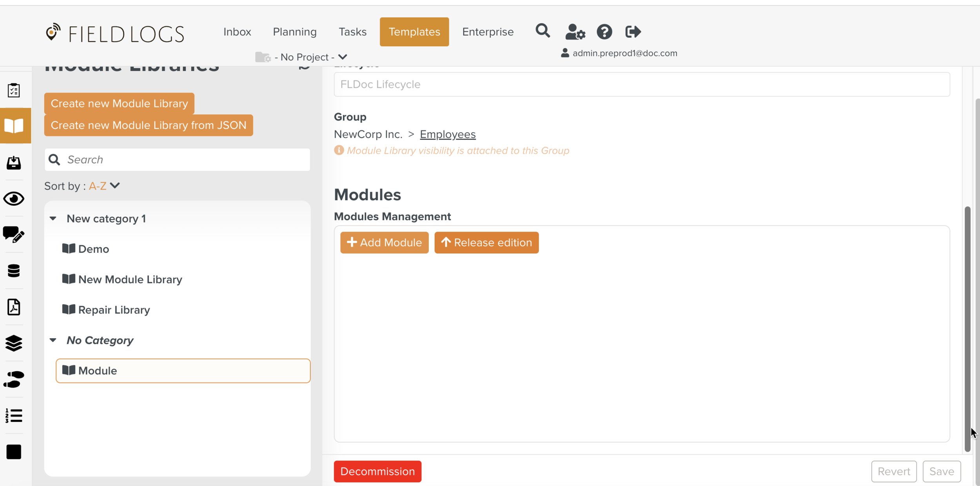Open the inbox tray sidebar icon

coord(14,163)
